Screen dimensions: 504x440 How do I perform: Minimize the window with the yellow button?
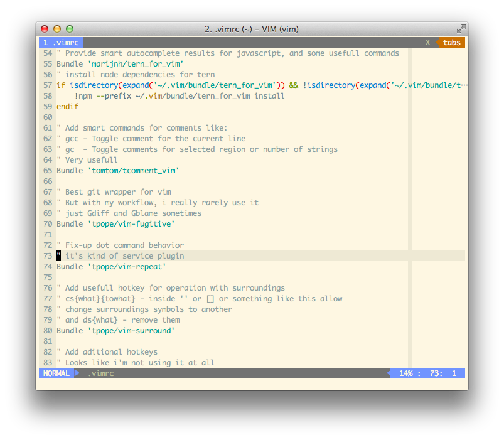click(57, 29)
